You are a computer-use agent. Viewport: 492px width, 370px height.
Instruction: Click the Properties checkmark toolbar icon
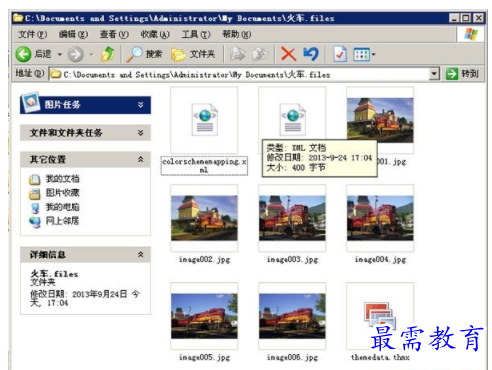tap(340, 54)
